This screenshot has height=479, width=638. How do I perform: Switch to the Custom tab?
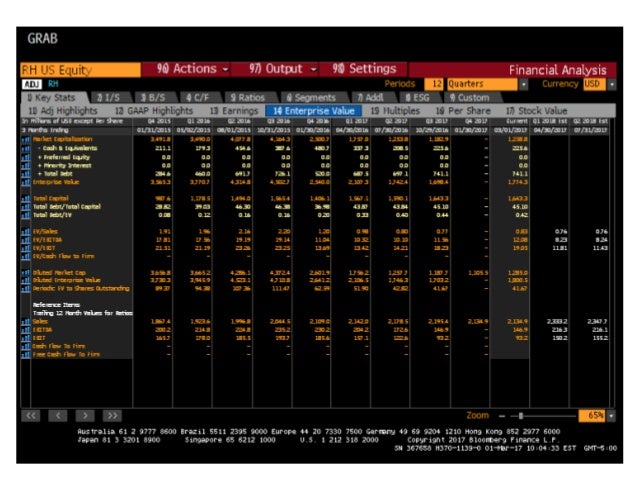tap(470, 98)
